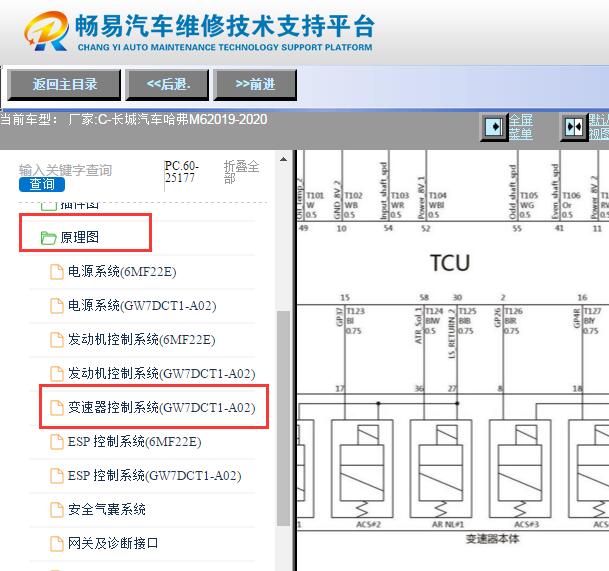Click document icon beside 电源系统(6MF22E)
Screen dimensions: 609x571
coord(57,272)
